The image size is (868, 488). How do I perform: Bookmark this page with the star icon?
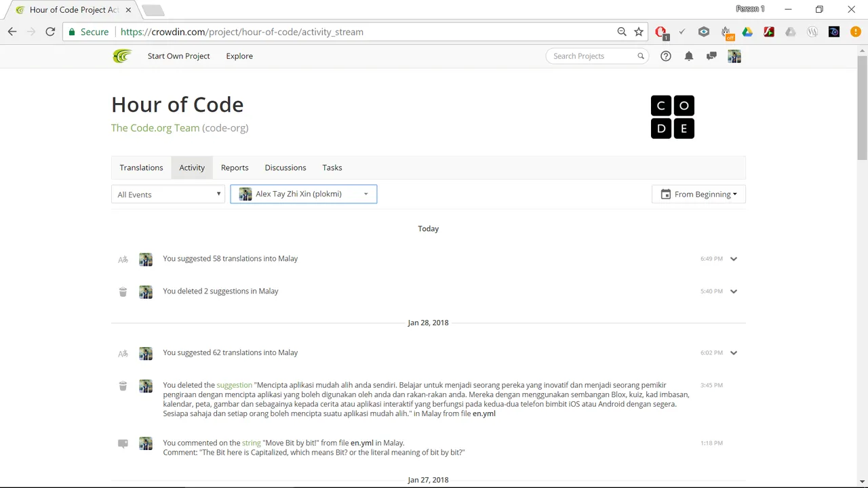pyautogui.click(x=639, y=32)
